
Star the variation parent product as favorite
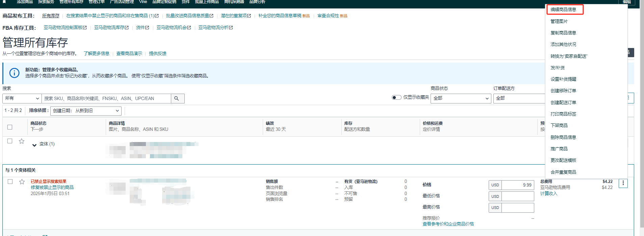pos(22,141)
